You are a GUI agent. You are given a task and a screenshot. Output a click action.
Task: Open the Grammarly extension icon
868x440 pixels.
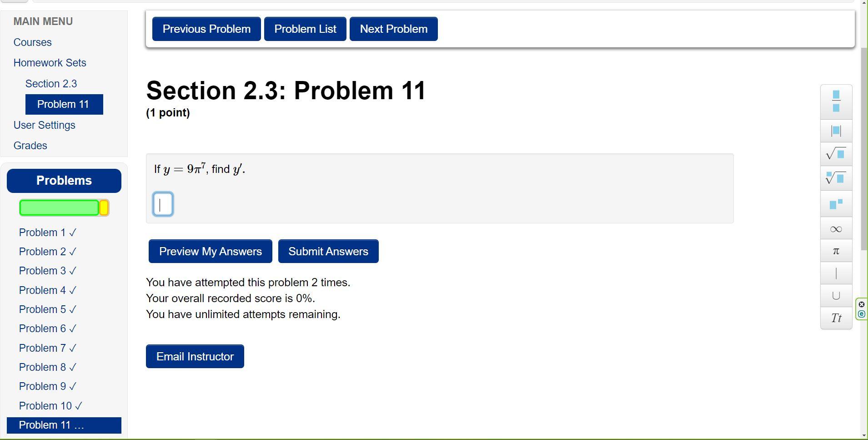pos(862,313)
